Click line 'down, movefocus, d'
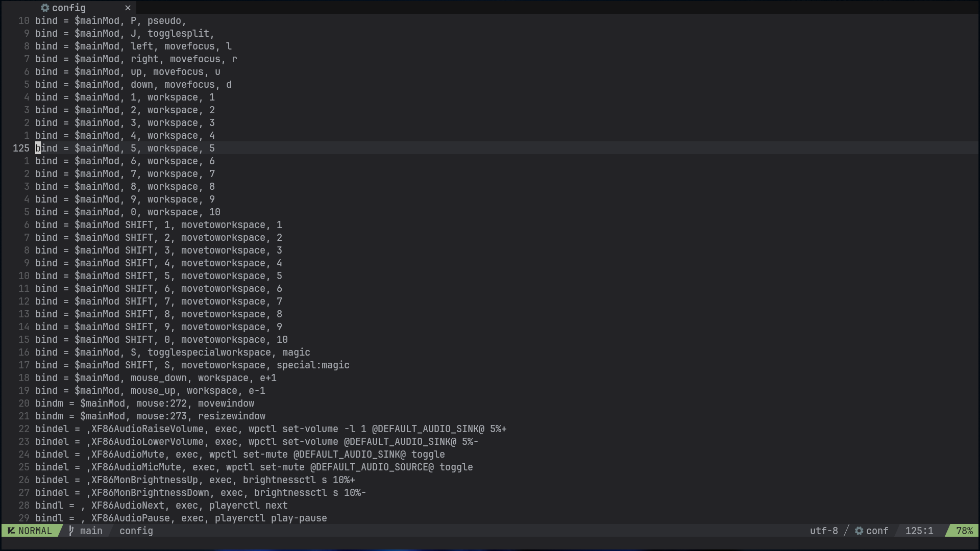This screenshot has height=551, width=980. coord(133,84)
